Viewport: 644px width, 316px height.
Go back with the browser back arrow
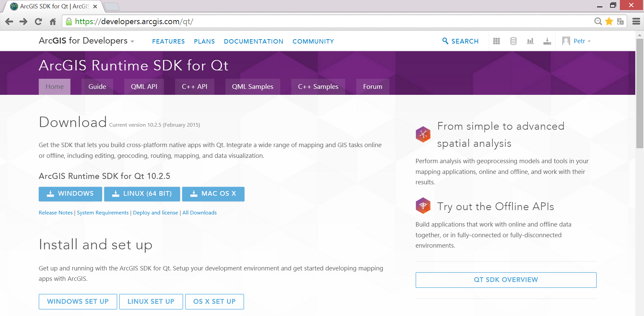(x=9, y=22)
